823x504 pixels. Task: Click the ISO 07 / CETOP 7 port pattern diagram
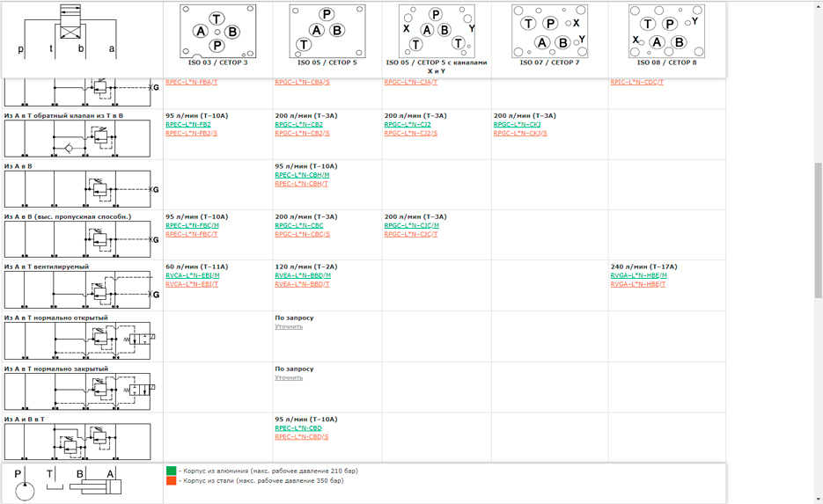(x=549, y=32)
